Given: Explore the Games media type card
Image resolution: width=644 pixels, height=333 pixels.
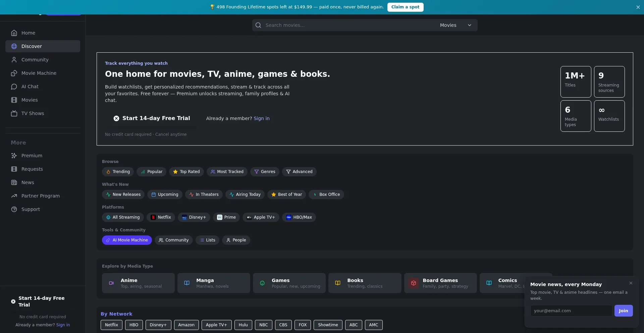Looking at the screenshot, I should point(289,283).
